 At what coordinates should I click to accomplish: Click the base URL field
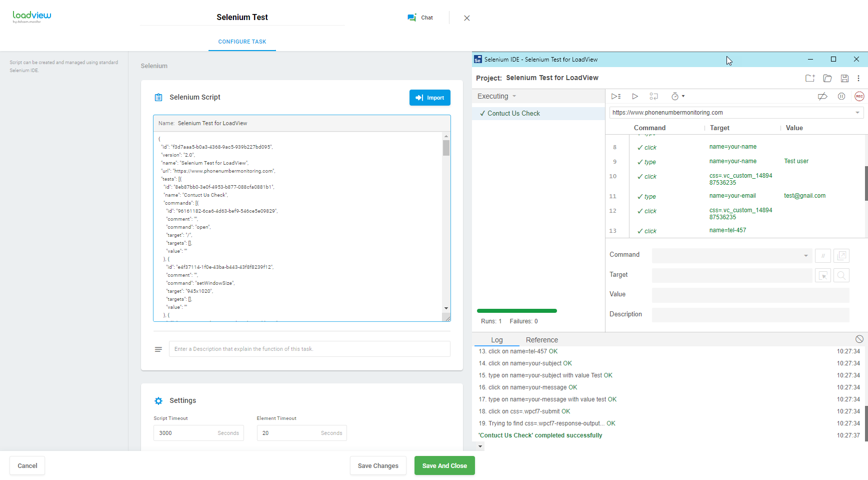(x=736, y=113)
